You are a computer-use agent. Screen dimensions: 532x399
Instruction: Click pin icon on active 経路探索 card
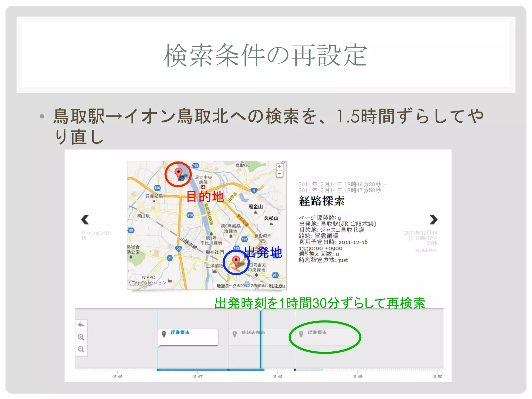coord(164,334)
